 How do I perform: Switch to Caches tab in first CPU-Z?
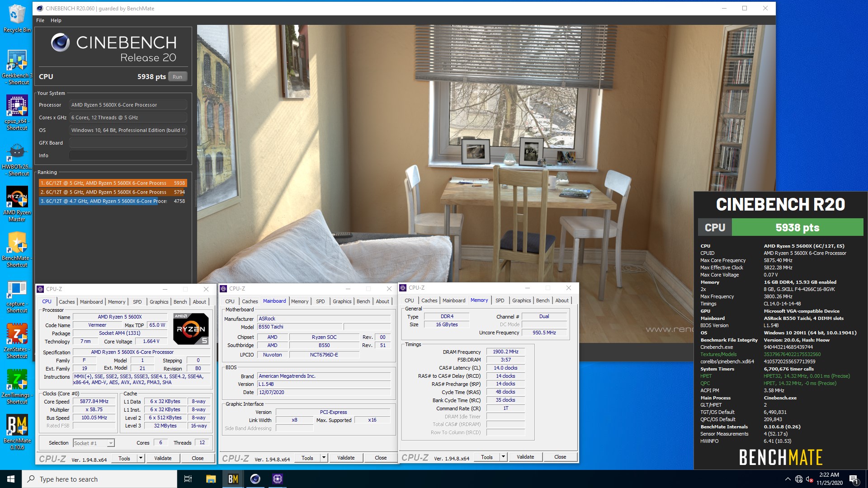[67, 302]
